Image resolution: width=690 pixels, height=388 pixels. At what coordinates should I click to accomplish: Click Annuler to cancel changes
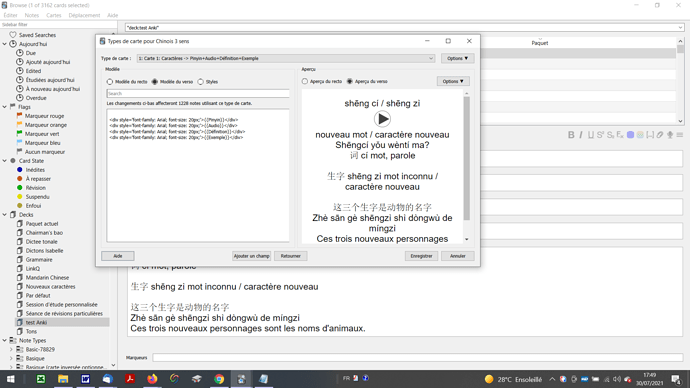(x=458, y=256)
